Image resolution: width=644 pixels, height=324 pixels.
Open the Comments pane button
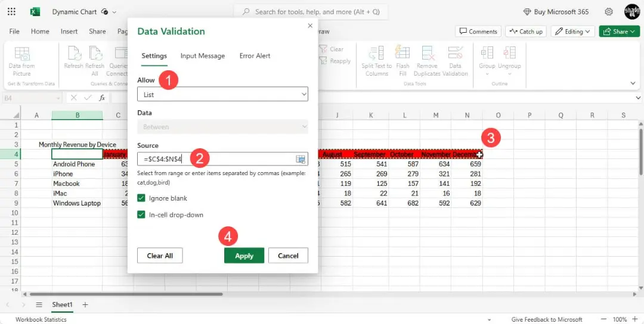pyautogui.click(x=478, y=32)
